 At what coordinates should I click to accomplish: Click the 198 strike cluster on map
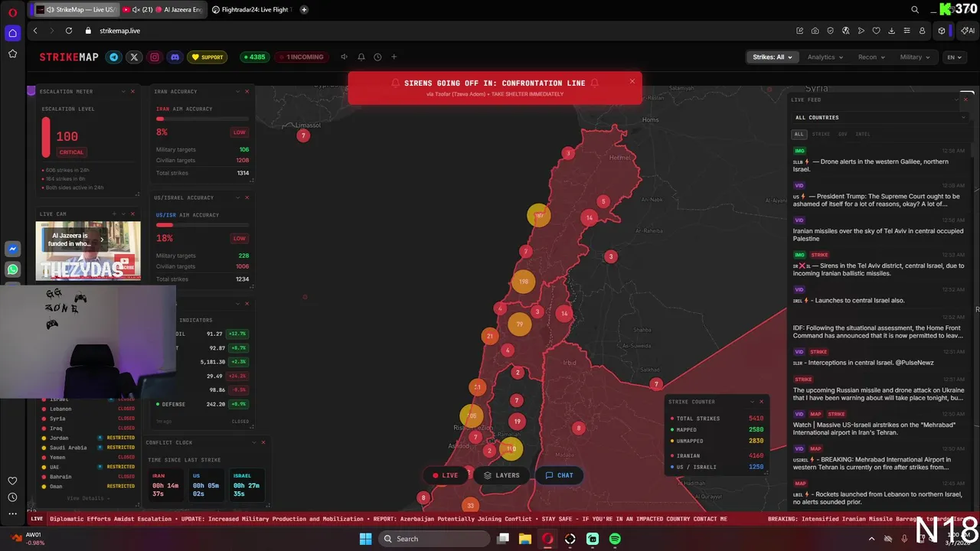[524, 282]
